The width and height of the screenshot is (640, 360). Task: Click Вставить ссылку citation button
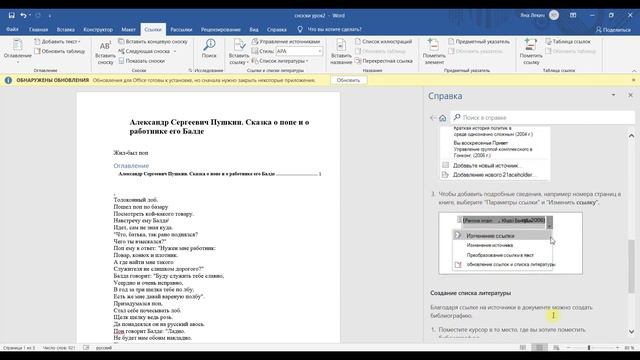point(239,52)
